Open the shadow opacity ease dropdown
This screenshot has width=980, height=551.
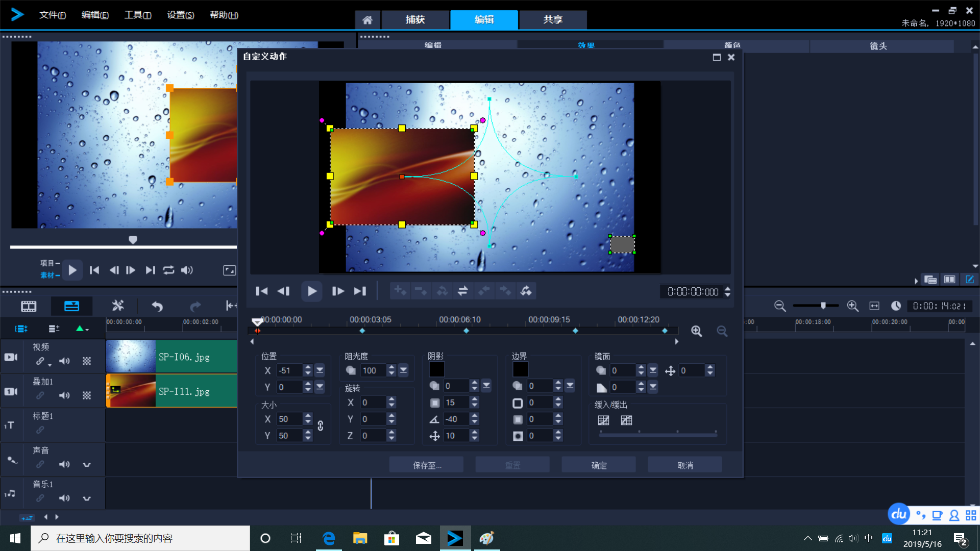pos(487,386)
